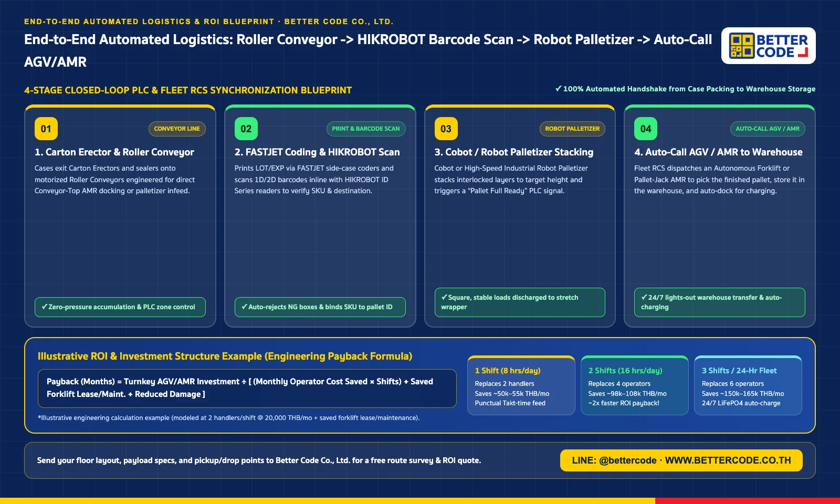Select the AUTO-CALL AGV / AMR tag

768,129
